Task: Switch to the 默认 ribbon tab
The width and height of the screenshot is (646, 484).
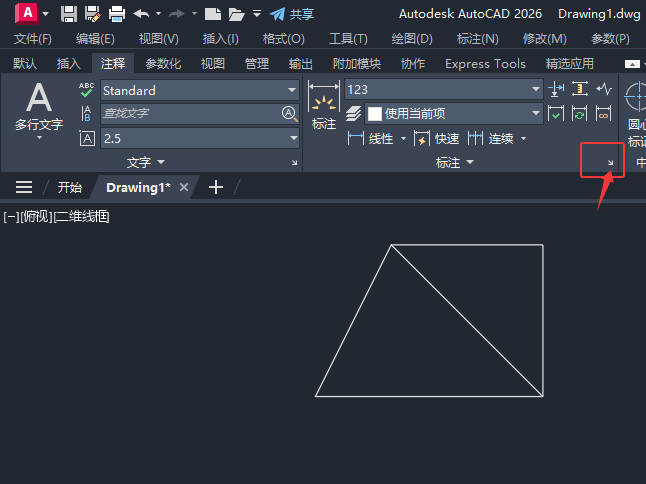Action: (25, 64)
